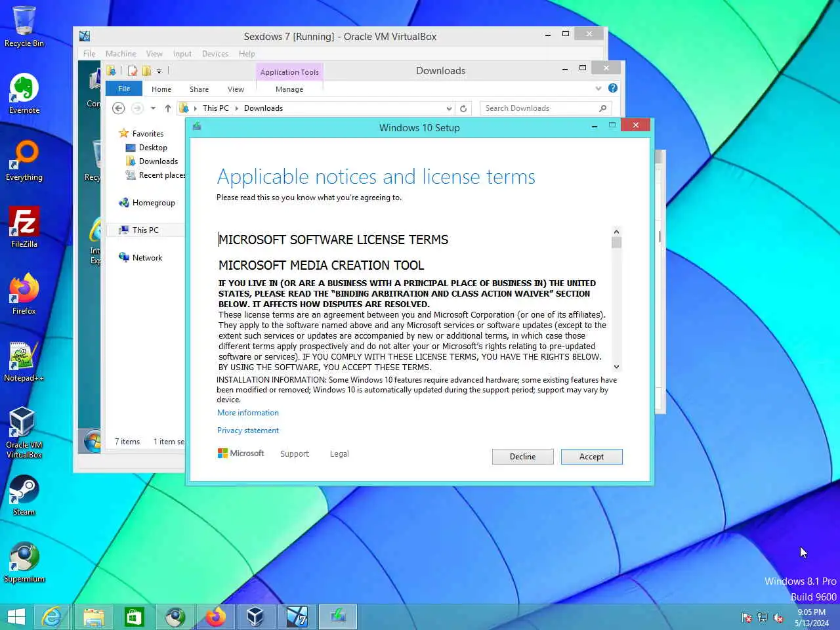Viewport: 840px width, 630px height.
Task: Open the taskbar clock showing 9:05 PM
Action: (812, 618)
